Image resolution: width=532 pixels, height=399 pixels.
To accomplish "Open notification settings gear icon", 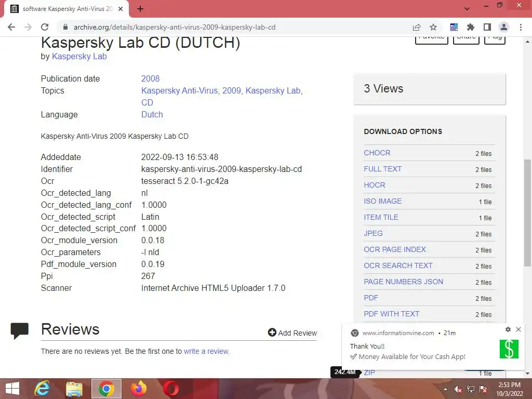I will tap(508, 329).
